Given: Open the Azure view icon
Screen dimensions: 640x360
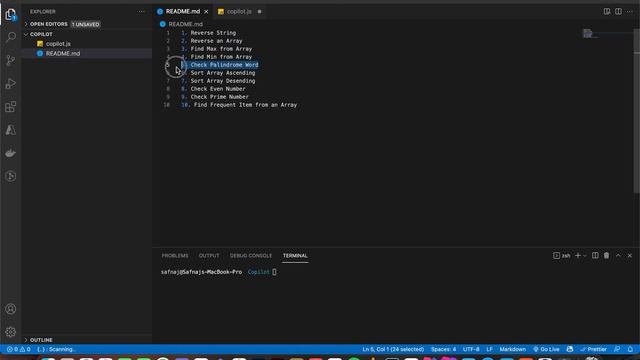Looking at the screenshot, I should click(x=11, y=130).
